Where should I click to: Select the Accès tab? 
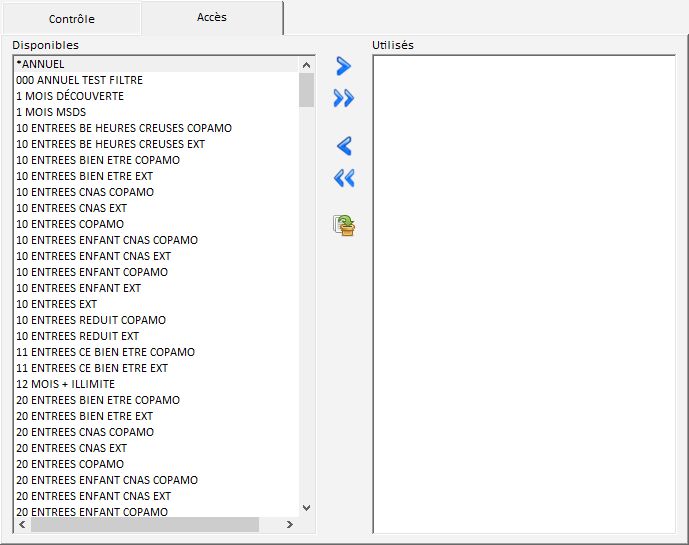[x=211, y=18]
